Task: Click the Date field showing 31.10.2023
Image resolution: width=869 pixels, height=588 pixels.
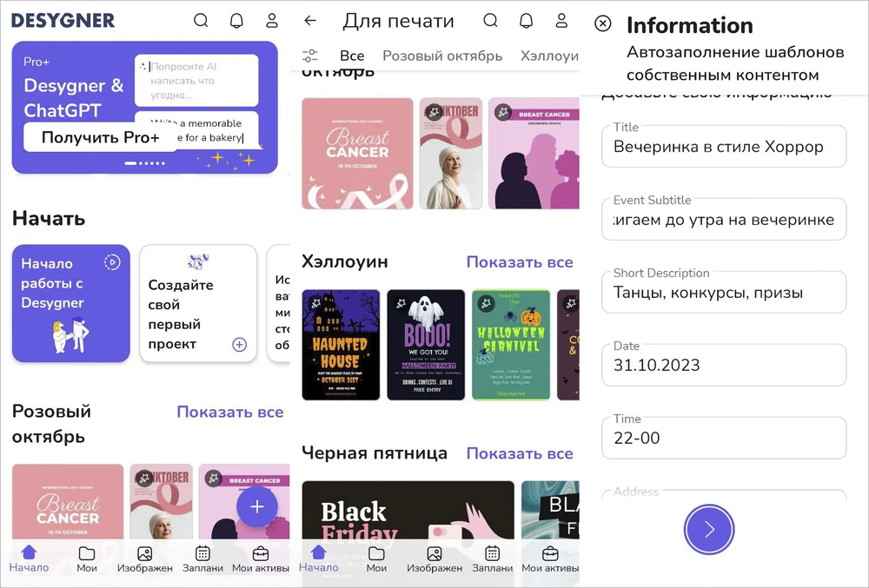Action: [723, 366]
